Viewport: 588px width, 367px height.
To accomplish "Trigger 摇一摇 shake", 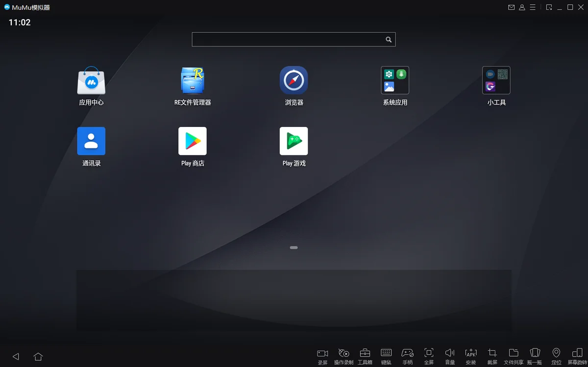I will (x=535, y=356).
